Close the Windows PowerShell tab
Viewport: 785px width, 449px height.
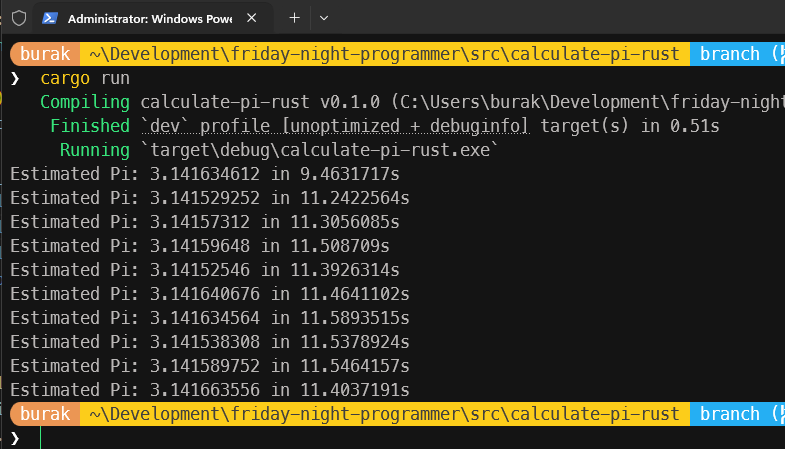pyautogui.click(x=253, y=19)
